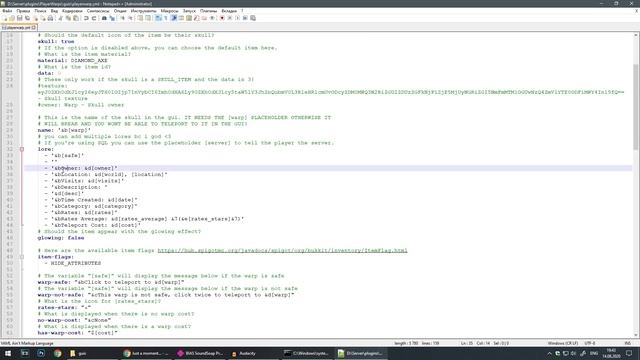Create a new document via toolbar

tap(4, 18)
